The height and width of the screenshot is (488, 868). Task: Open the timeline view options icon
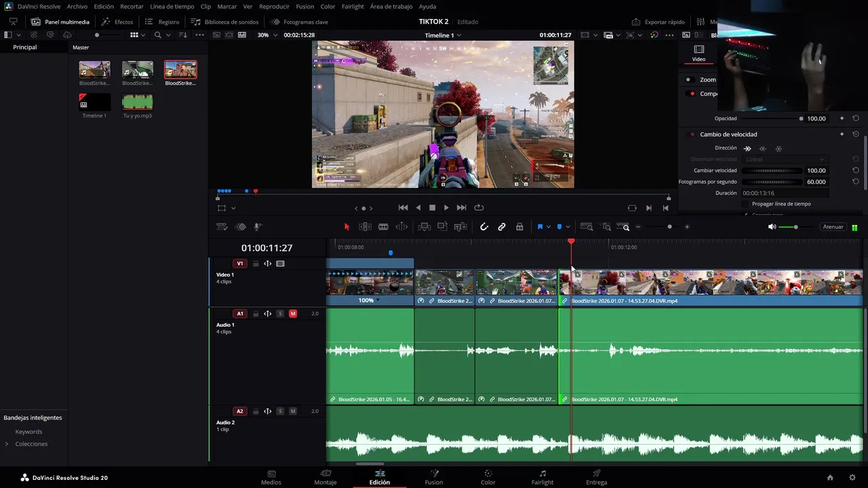(221, 227)
